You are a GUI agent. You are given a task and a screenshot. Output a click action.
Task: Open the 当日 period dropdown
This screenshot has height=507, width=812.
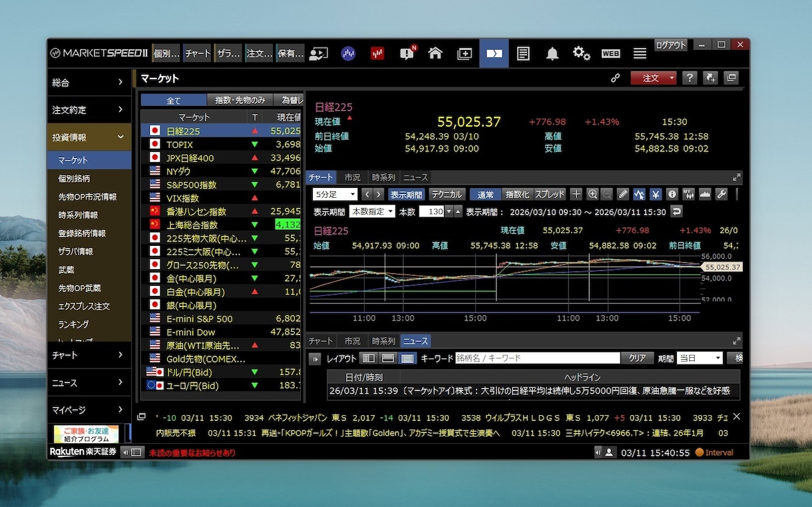click(700, 358)
